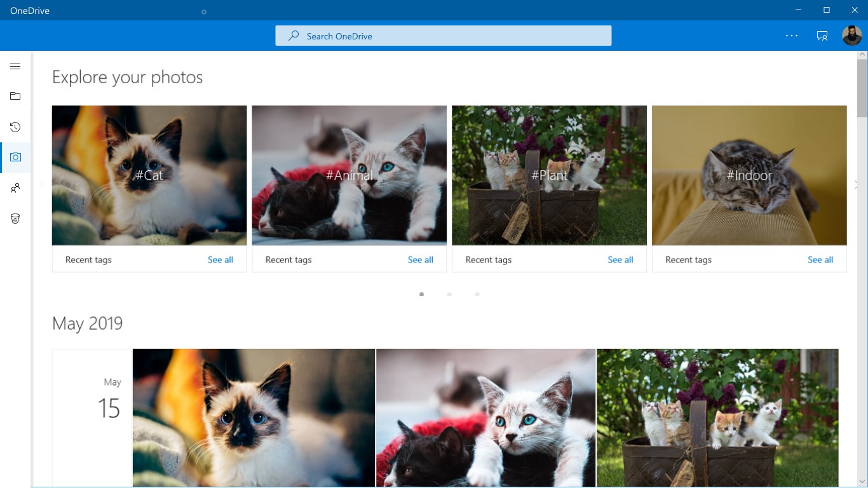Click the May 15 date tile
This screenshot has width=868, height=488.
point(92,417)
